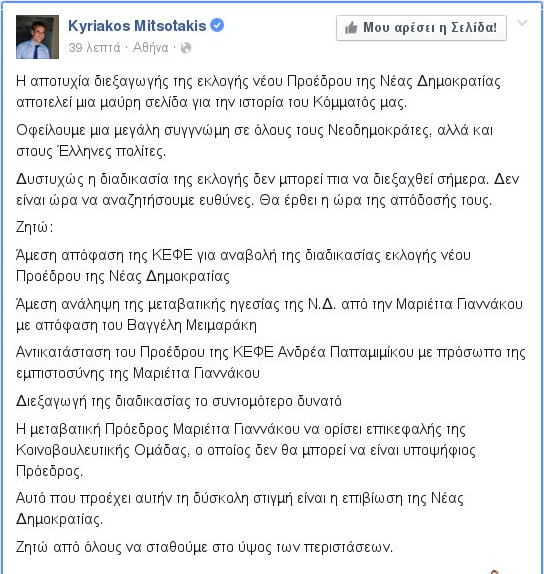Click paragraph starting 'Αυτό που προέχει'
The image size is (544, 574).
coord(240,509)
